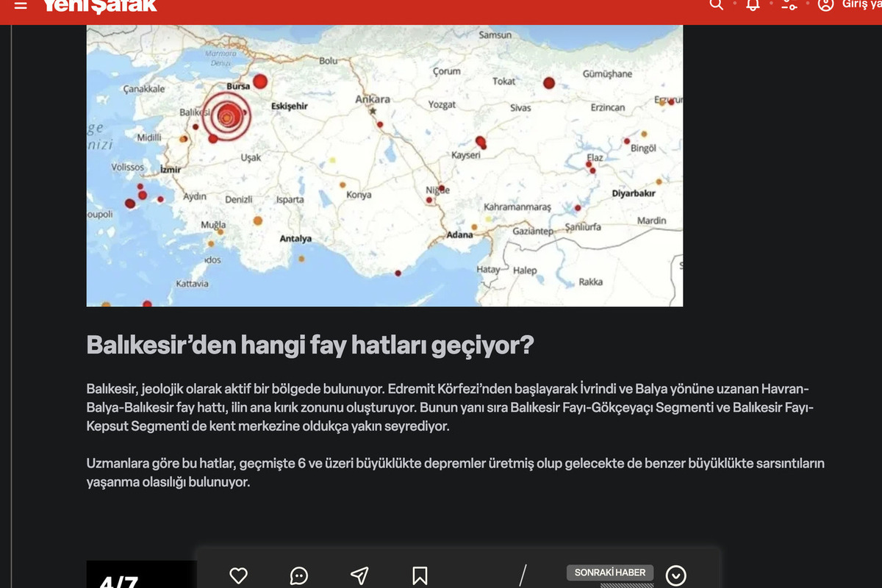This screenshot has width=882, height=588.
Task: Bookmark the article with the bookmark icon
Action: [420, 576]
